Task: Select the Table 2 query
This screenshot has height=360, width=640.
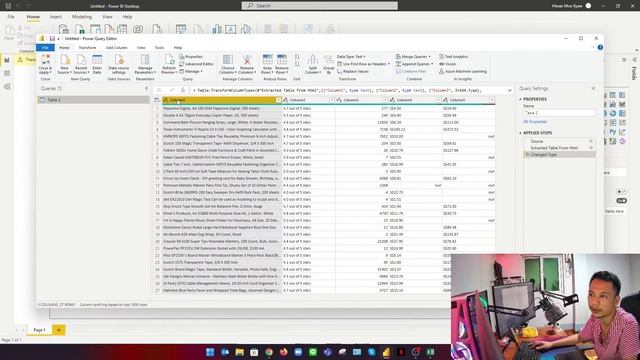Action: (93, 100)
